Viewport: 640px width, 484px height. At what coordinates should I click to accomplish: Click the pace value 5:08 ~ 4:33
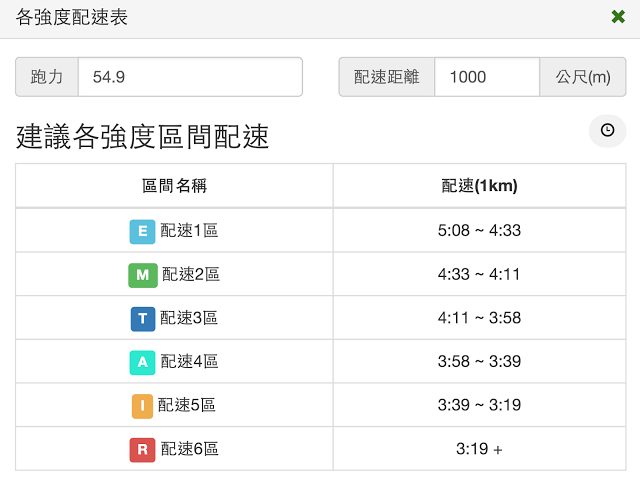[x=479, y=231]
